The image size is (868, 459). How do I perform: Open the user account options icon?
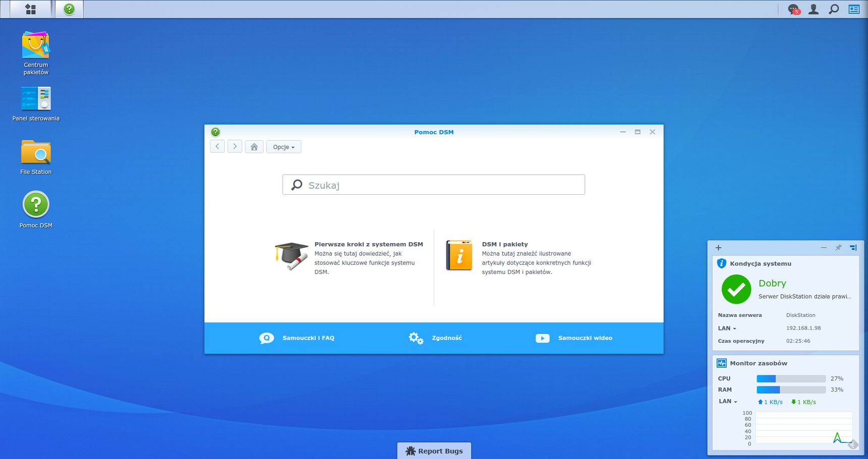tap(813, 9)
